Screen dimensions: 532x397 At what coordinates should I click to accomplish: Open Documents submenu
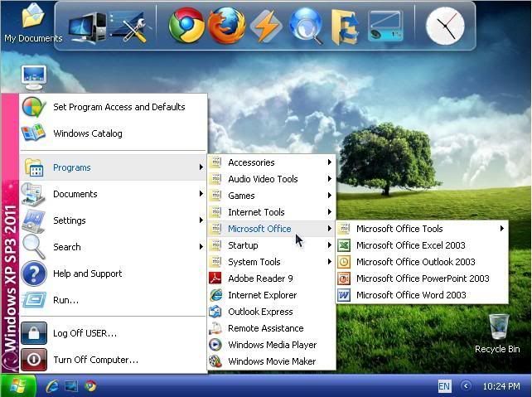[113, 194]
